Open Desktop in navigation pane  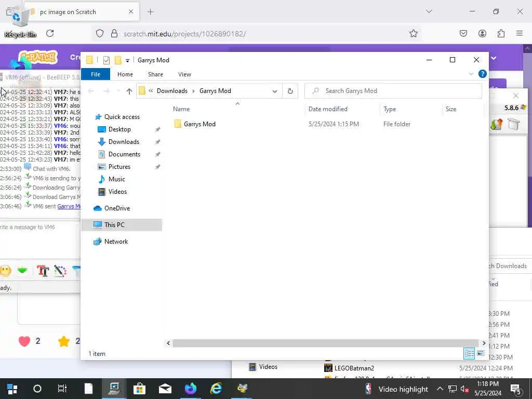(x=119, y=129)
